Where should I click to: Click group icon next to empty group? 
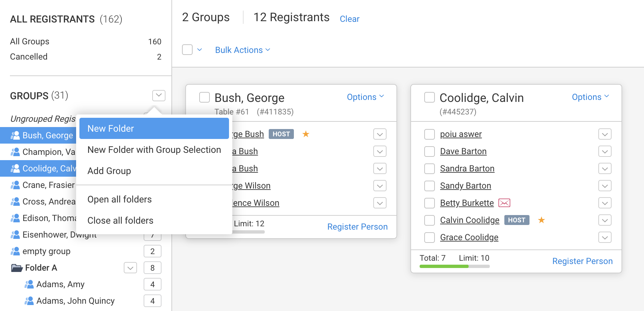(15, 251)
